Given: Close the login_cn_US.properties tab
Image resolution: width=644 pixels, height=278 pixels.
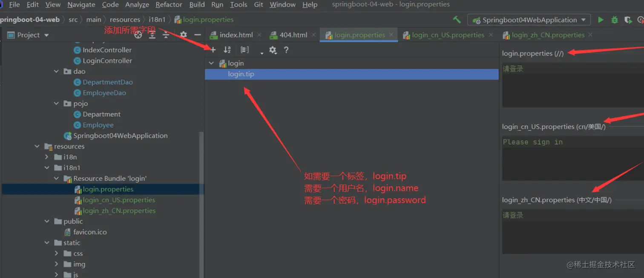Looking at the screenshot, I should pos(491,35).
